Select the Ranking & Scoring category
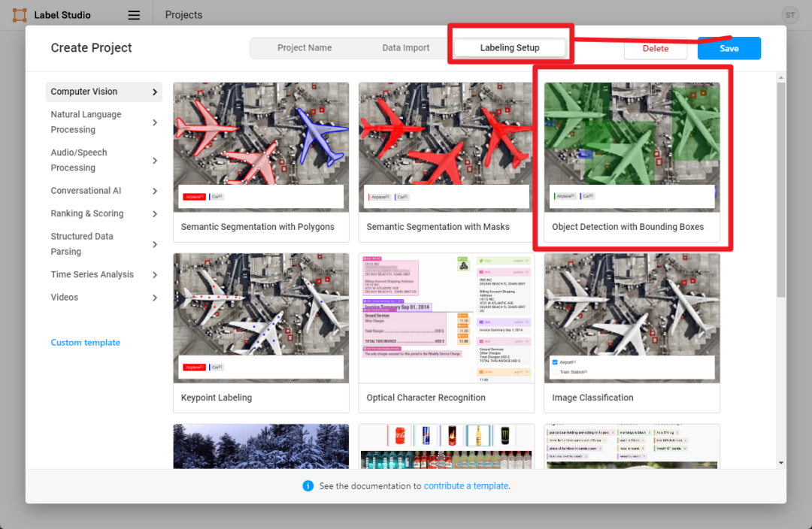 [104, 213]
